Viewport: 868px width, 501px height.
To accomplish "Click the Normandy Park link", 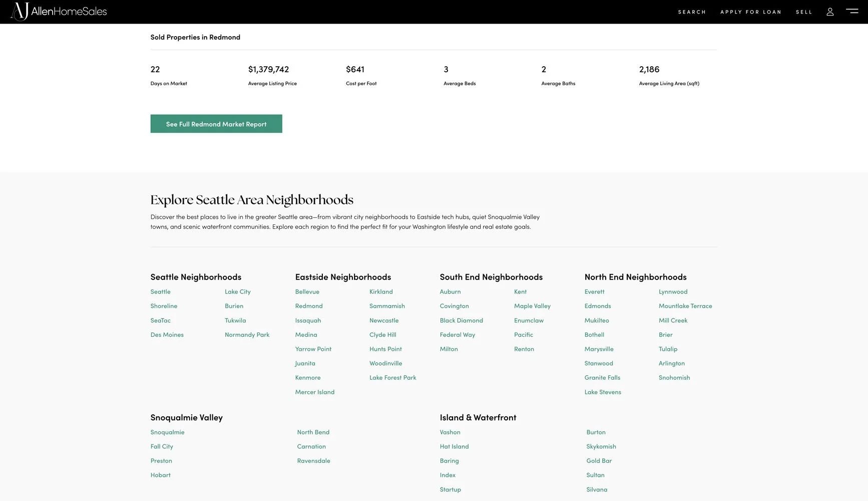I will click(x=247, y=335).
